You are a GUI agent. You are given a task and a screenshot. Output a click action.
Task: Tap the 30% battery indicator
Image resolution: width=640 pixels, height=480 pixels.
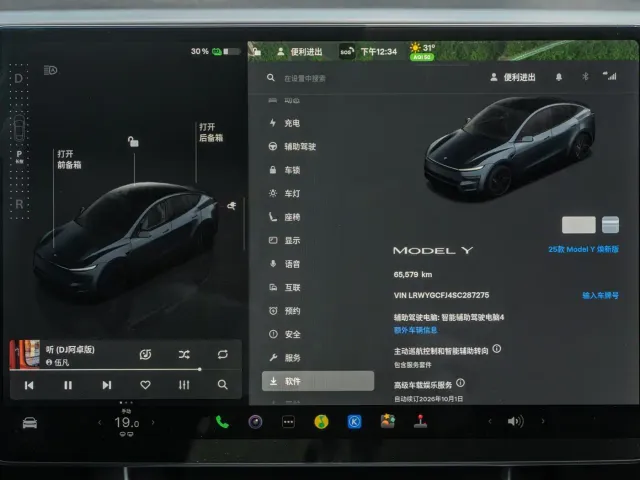click(216, 51)
